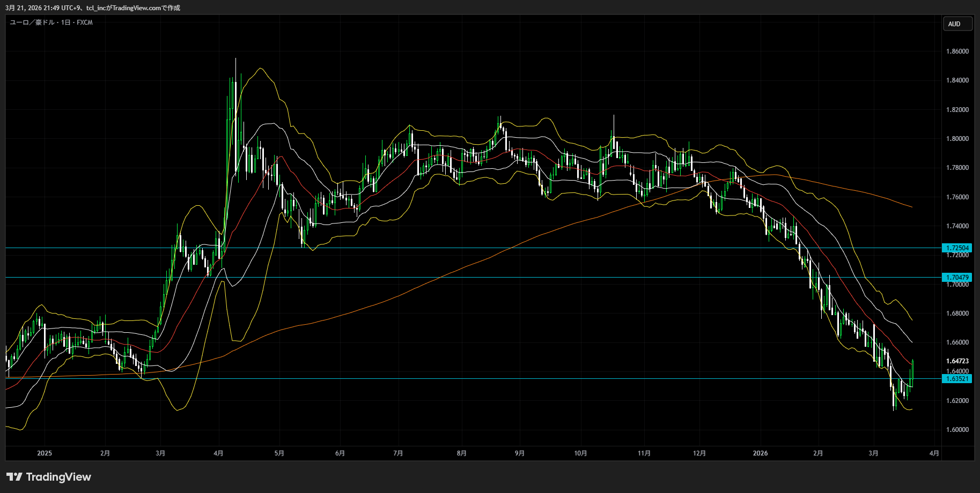Click the 1.60000 price axis value
Viewport: 980px width, 493px height.
point(957,430)
